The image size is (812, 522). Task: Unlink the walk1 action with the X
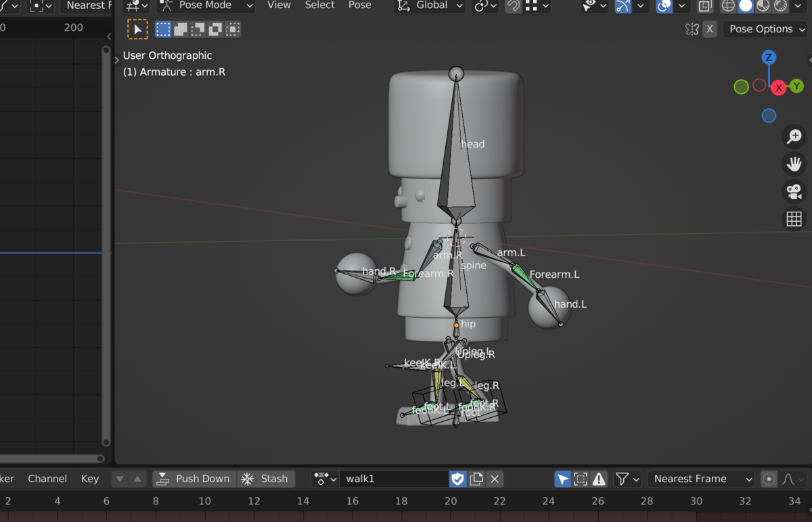click(494, 479)
